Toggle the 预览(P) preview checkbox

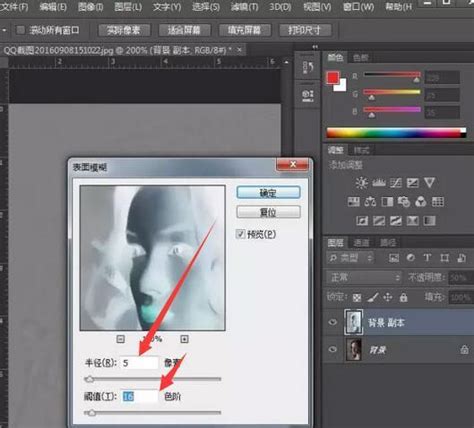coord(240,234)
